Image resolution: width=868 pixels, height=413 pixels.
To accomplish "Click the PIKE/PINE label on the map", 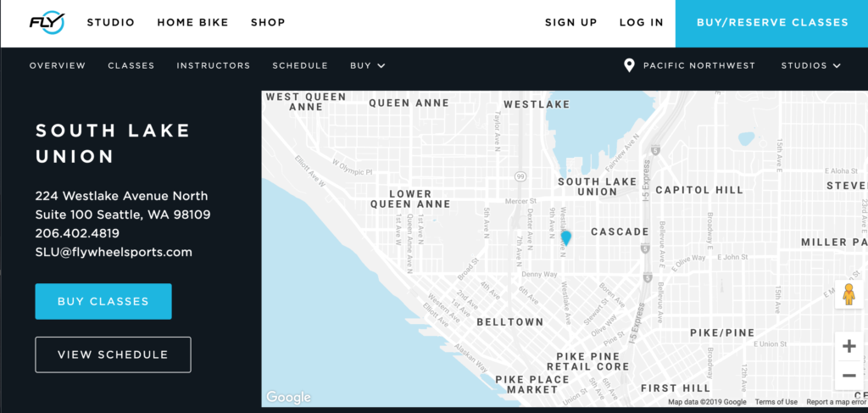I will tap(722, 332).
